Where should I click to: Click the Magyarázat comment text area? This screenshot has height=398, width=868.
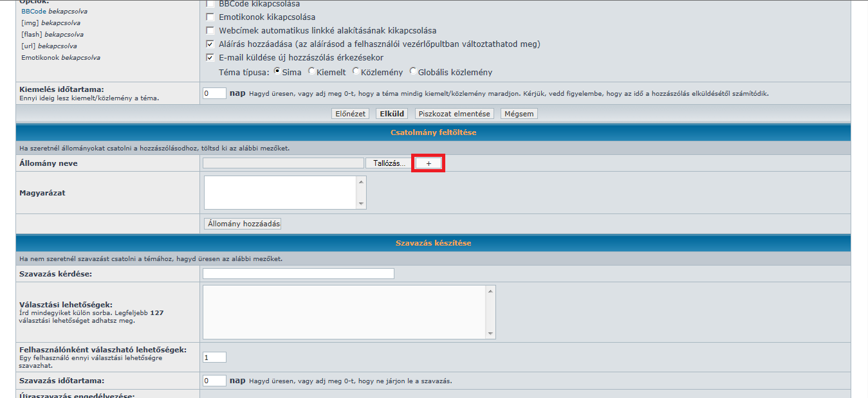click(x=280, y=193)
